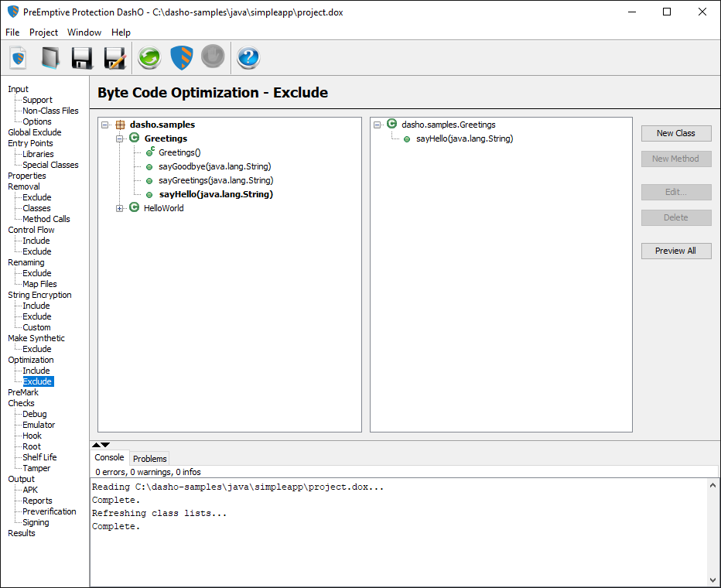
Task: Select Input in the navigation tree
Action: (x=18, y=89)
